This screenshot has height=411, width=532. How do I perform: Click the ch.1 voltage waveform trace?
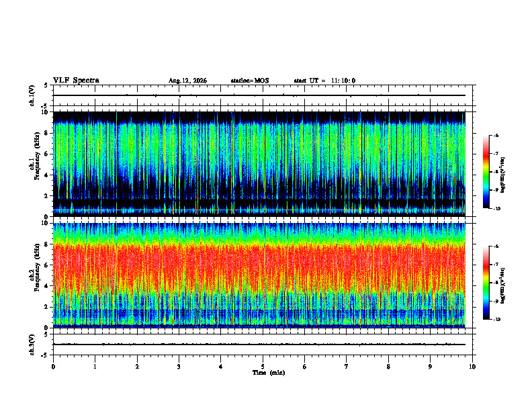point(259,95)
